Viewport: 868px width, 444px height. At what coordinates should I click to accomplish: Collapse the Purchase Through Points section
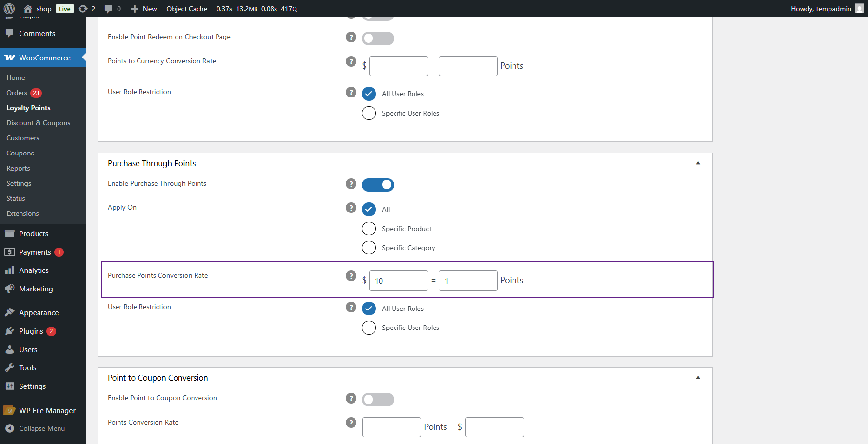coord(698,163)
